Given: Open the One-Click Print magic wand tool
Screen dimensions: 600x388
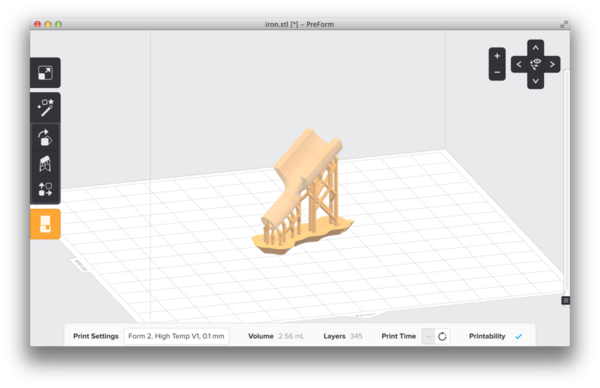Looking at the screenshot, I should (x=45, y=108).
